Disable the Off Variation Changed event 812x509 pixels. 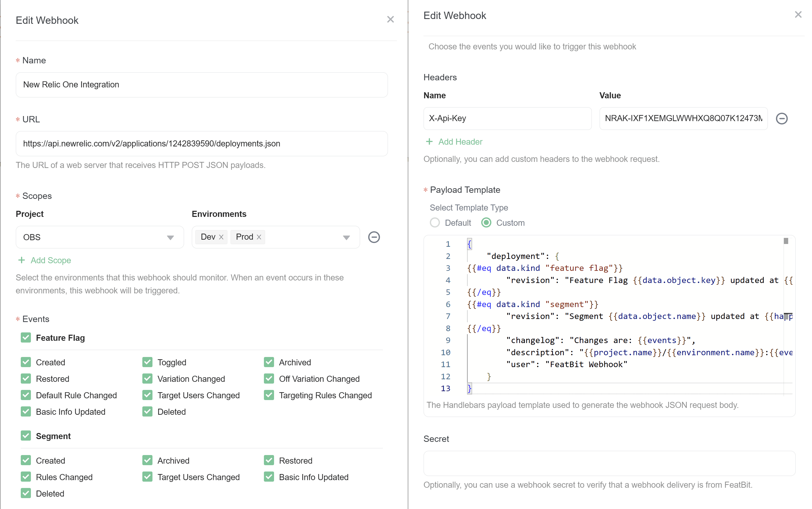(269, 378)
